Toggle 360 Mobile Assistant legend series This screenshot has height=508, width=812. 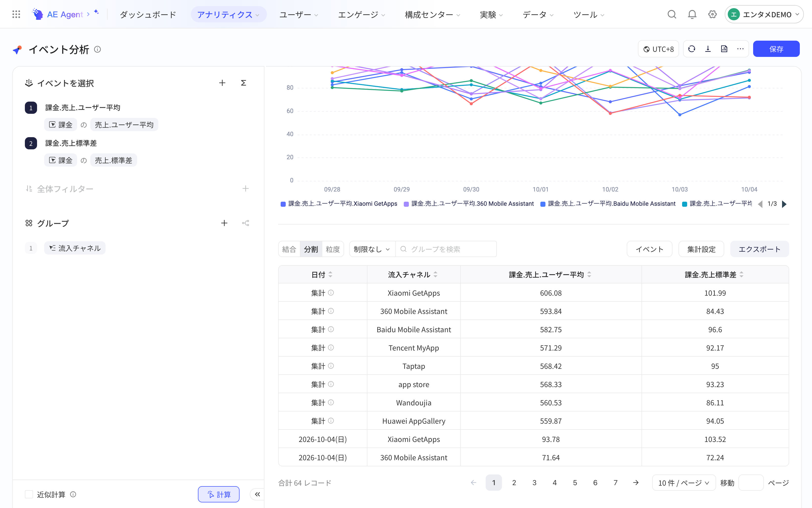tap(469, 204)
